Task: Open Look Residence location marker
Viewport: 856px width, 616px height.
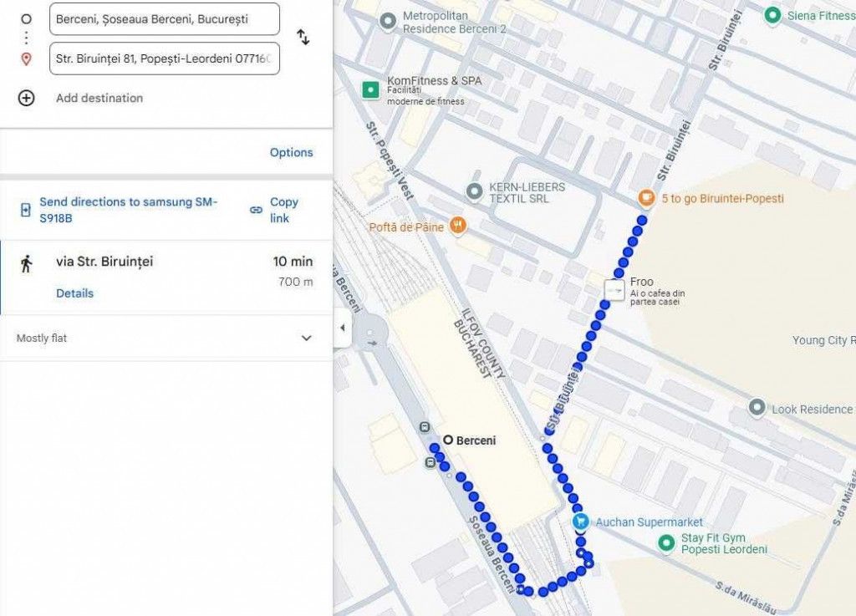Action: [x=757, y=408]
